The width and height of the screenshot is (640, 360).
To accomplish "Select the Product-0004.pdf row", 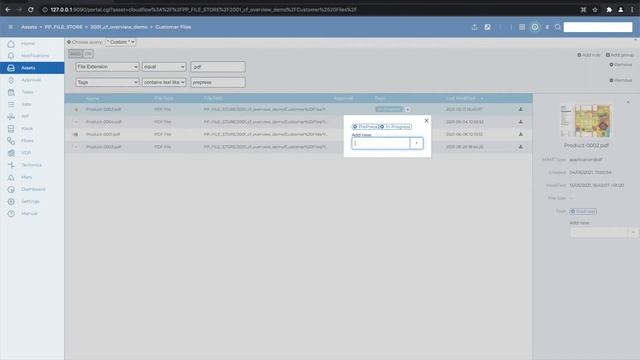I will click(x=298, y=122).
